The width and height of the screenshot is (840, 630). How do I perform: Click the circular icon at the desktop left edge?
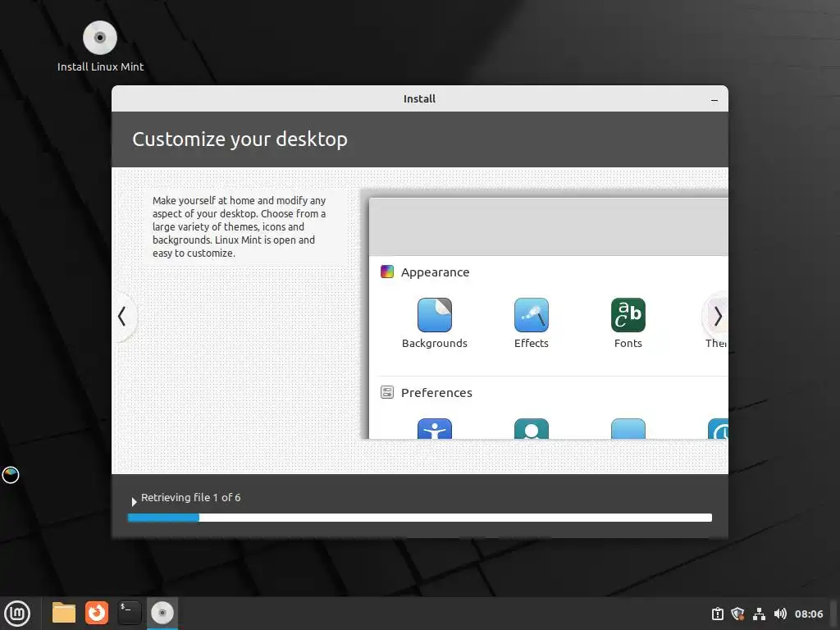point(10,475)
